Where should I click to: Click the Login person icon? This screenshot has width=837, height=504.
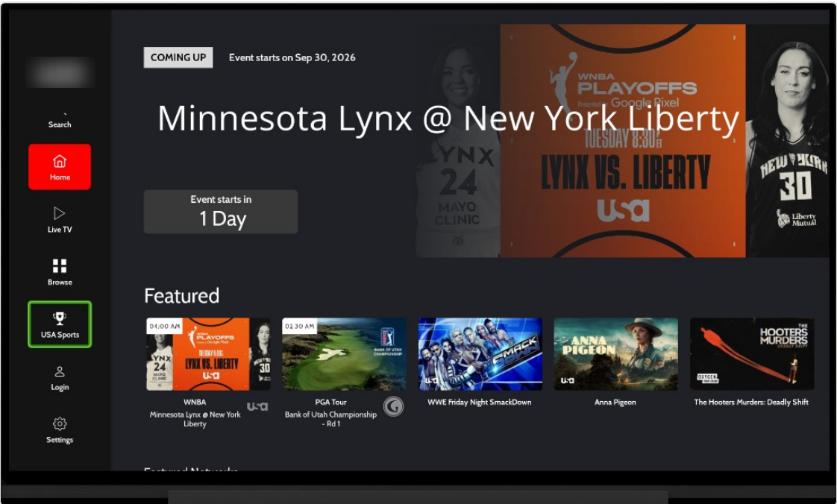coord(60,371)
